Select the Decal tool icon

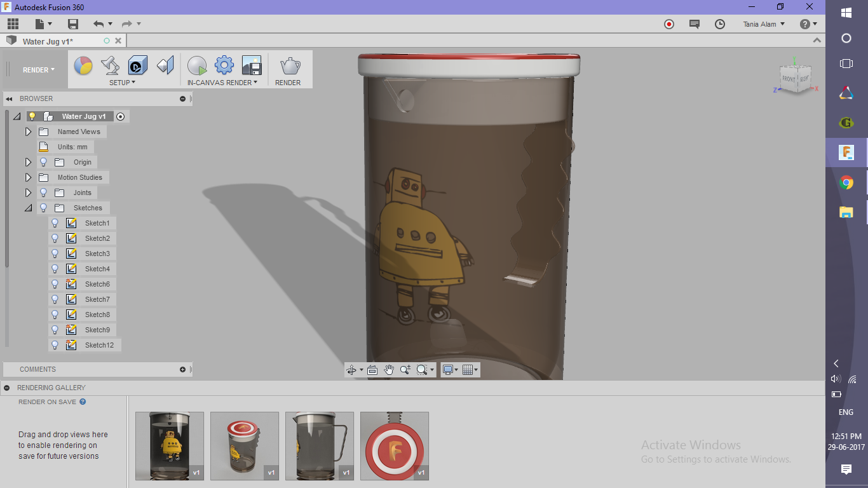click(138, 65)
